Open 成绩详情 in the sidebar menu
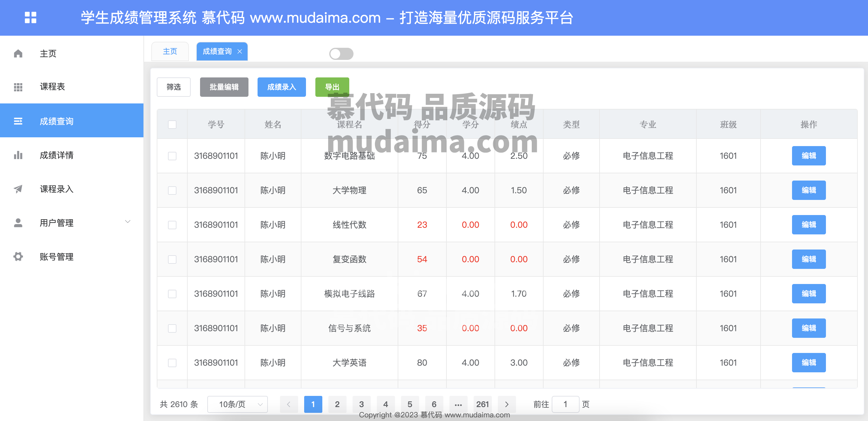Screen dimensions: 868x421 pos(72,155)
